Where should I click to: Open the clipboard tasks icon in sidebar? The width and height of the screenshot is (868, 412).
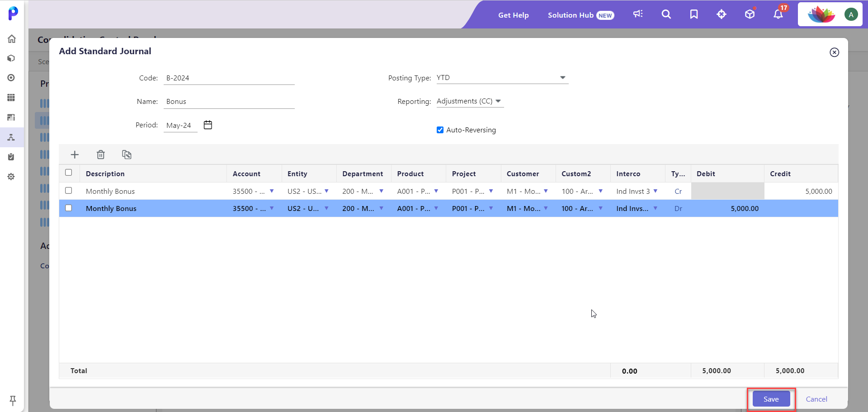pos(11,157)
